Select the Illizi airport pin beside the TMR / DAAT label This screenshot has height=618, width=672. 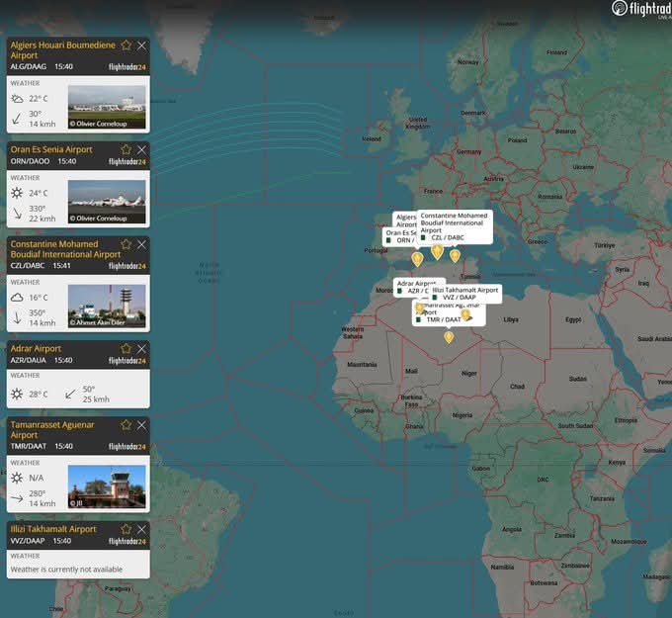click(x=465, y=315)
